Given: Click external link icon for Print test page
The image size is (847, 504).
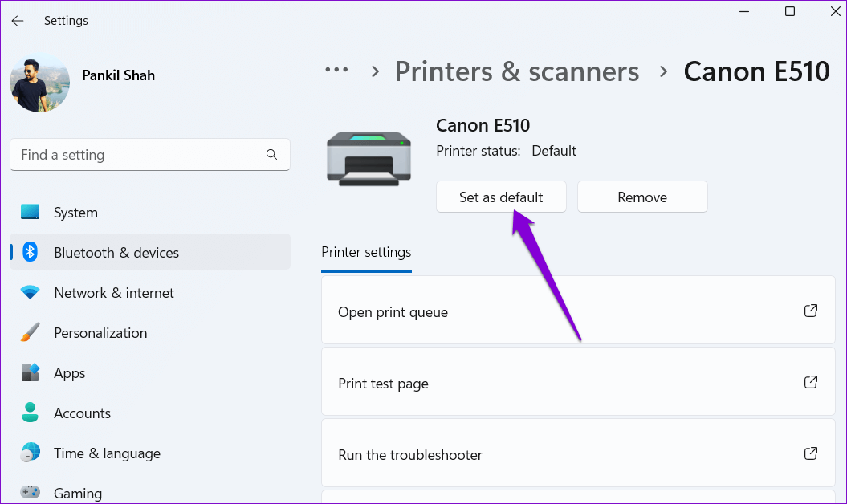Looking at the screenshot, I should (811, 382).
